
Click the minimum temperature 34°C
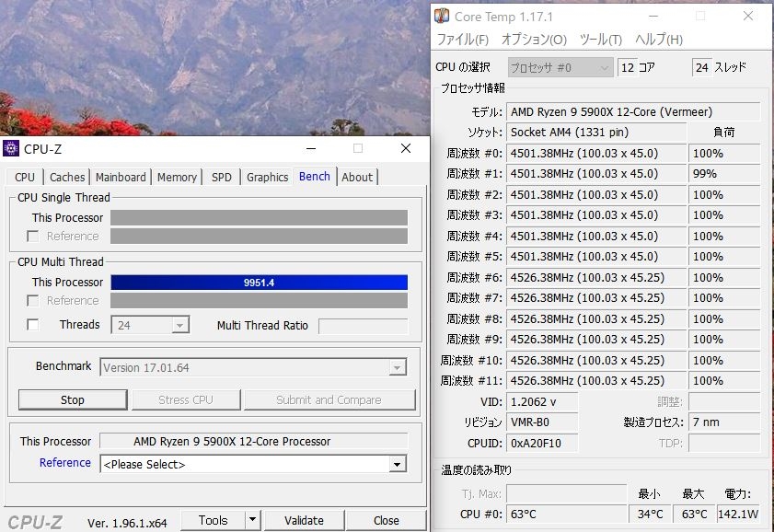650,515
